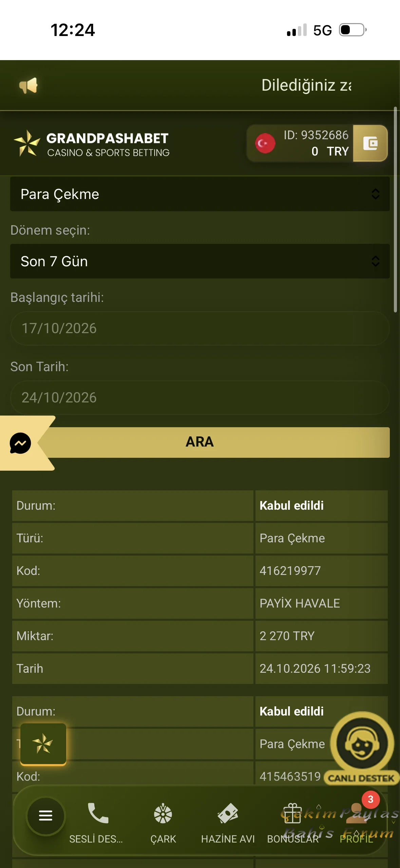Image resolution: width=400 pixels, height=868 pixels.
Task: Tap the withdrawal code 416219977
Action: pyautogui.click(x=290, y=571)
